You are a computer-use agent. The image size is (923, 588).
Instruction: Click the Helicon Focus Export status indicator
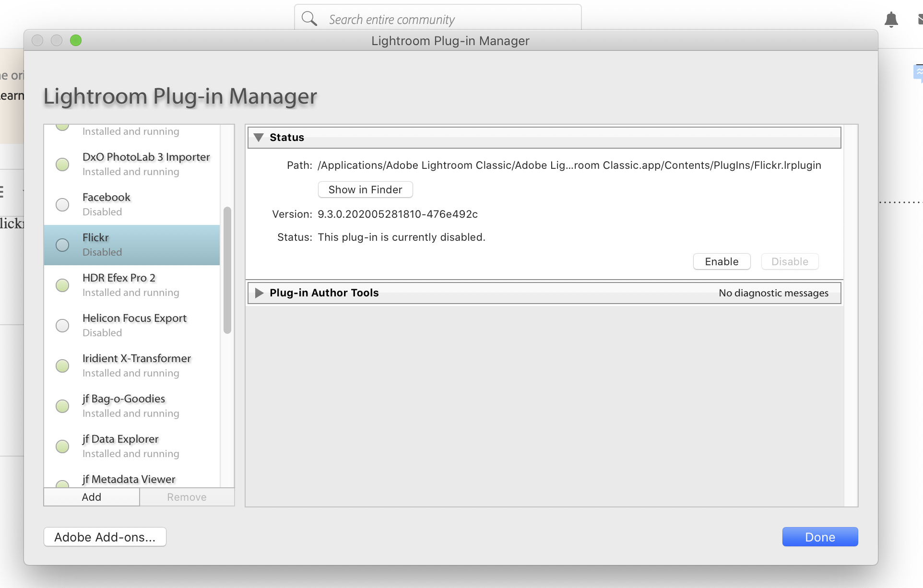point(62,325)
